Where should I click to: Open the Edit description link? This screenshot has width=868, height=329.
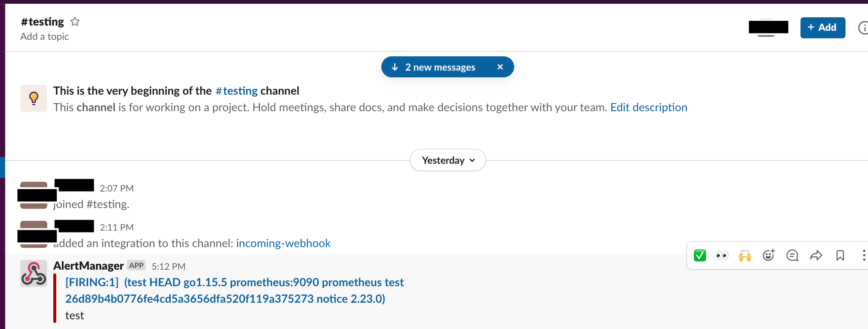pos(649,107)
